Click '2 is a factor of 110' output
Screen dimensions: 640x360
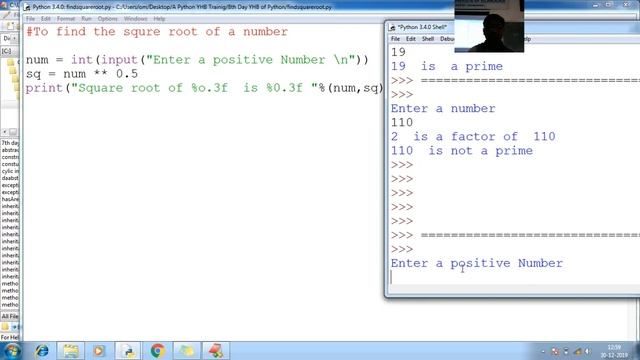point(473,137)
